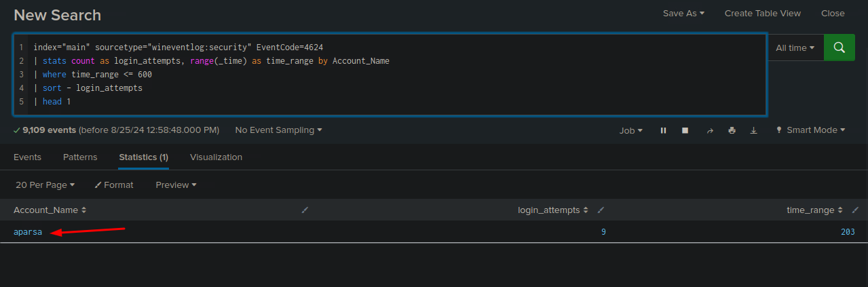Viewport: 868px width, 287px height.
Task: Export results with the download icon
Action: pos(753,130)
